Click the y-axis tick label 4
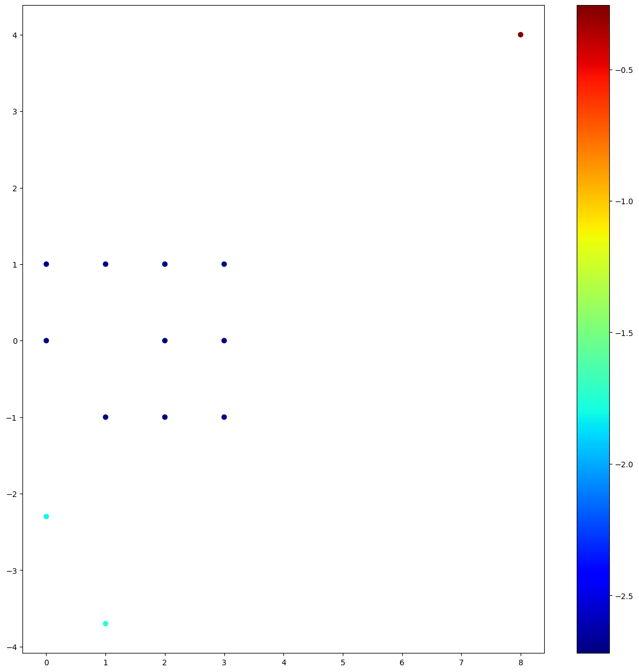639x672 pixels. [15, 35]
